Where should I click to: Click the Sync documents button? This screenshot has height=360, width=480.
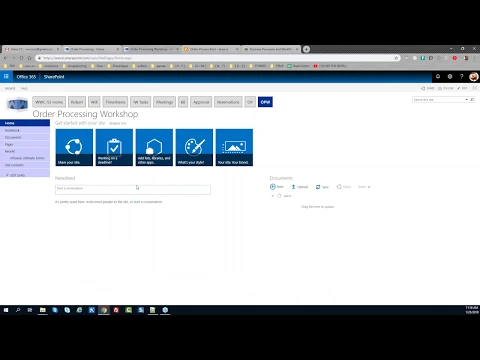coord(322,187)
